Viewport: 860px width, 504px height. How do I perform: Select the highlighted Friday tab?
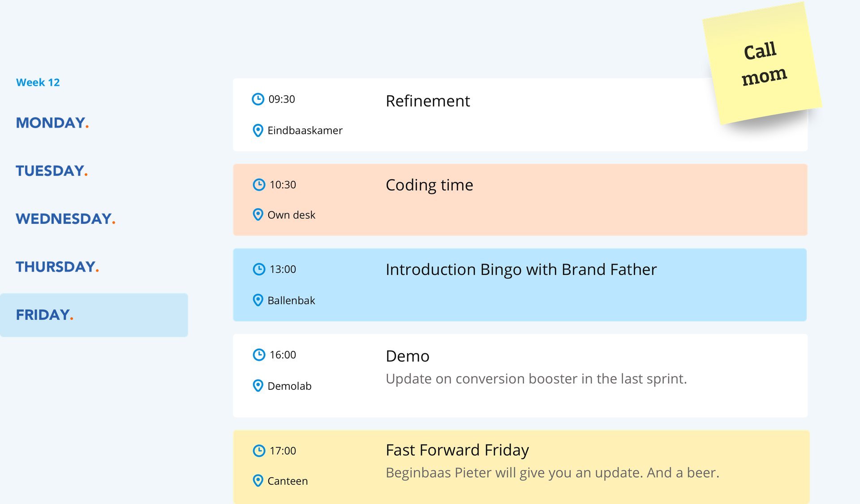[x=44, y=315]
